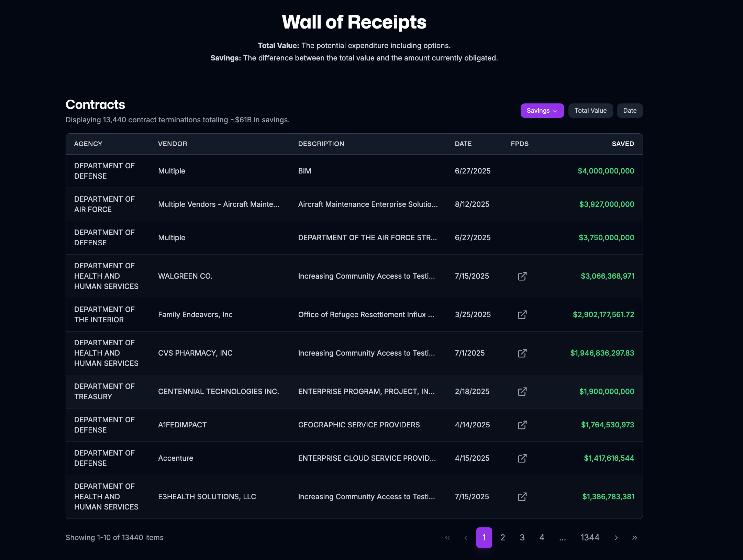
Task: Open FPDS link for E3HEALTH SOLUTIONS, LLC
Action: click(x=522, y=497)
